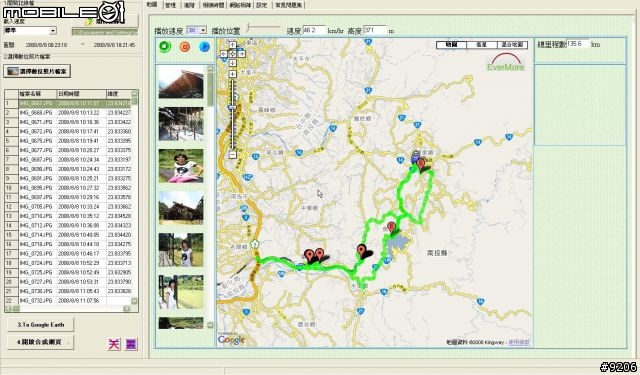The image size is (640, 375).
Task: Click photo table horizontal scroll-left arrow
Action: coord(8,308)
